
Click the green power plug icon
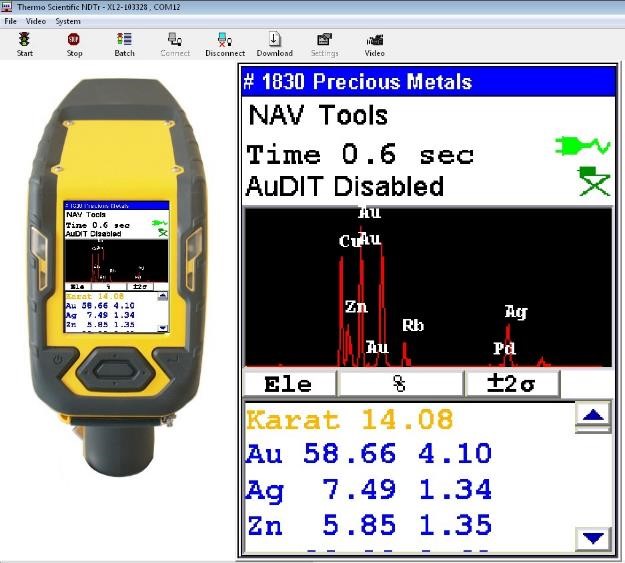tap(583, 146)
